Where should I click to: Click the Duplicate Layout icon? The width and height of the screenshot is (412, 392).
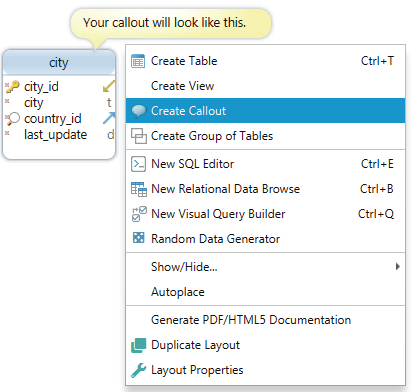139,345
